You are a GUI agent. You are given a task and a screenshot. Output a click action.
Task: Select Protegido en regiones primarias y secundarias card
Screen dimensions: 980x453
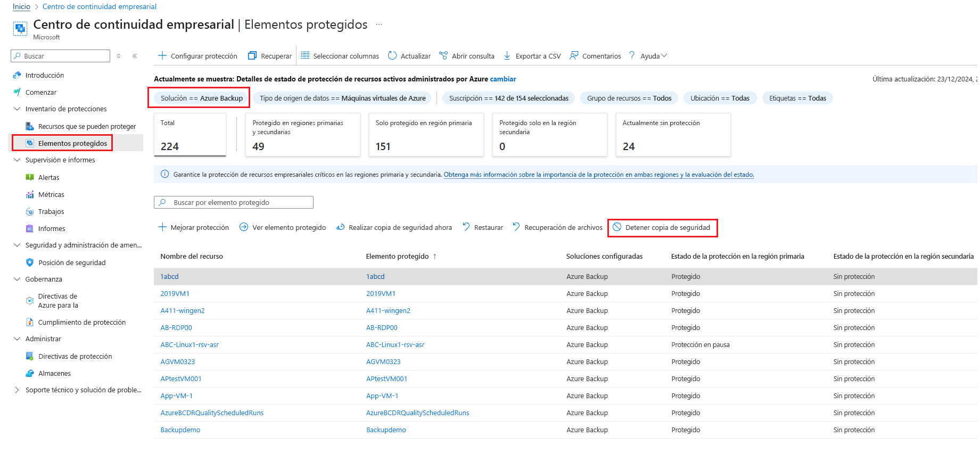(x=302, y=135)
